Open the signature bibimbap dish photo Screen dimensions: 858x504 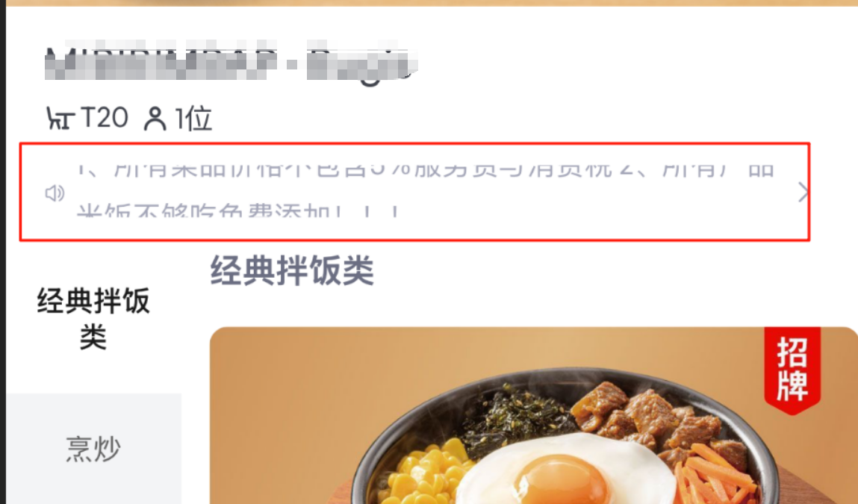(533, 415)
